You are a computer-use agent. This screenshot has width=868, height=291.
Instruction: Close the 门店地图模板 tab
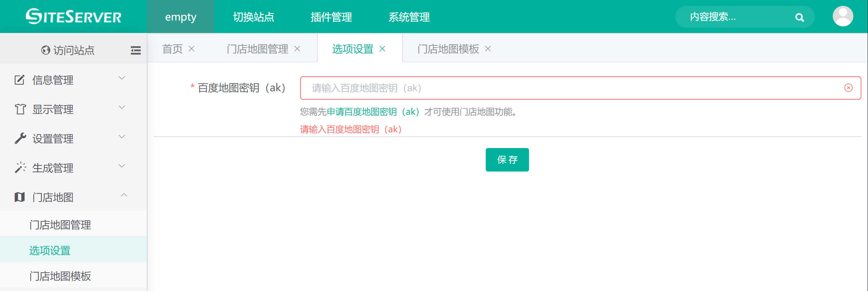click(x=488, y=49)
